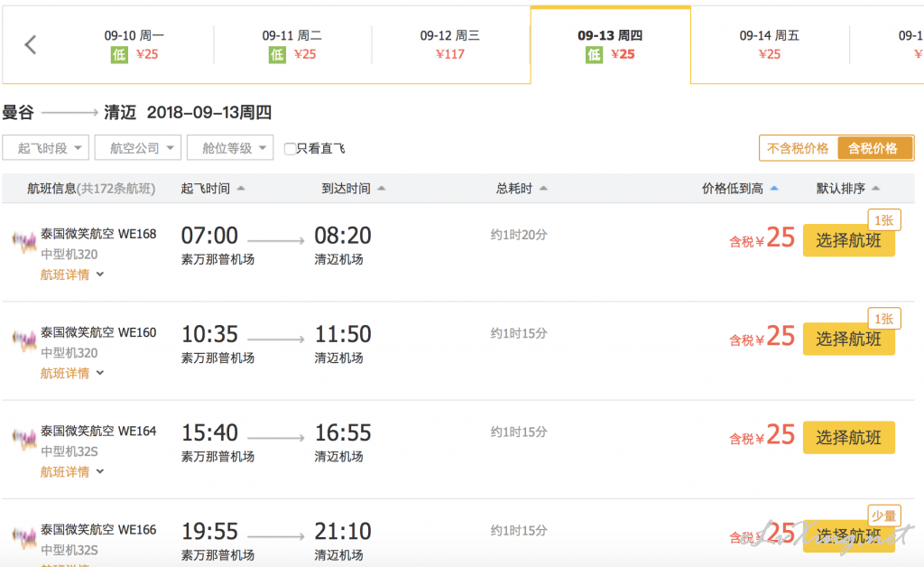The width and height of the screenshot is (924, 567).
Task: Select the 09-11 周二 date tab
Action: pos(292,45)
